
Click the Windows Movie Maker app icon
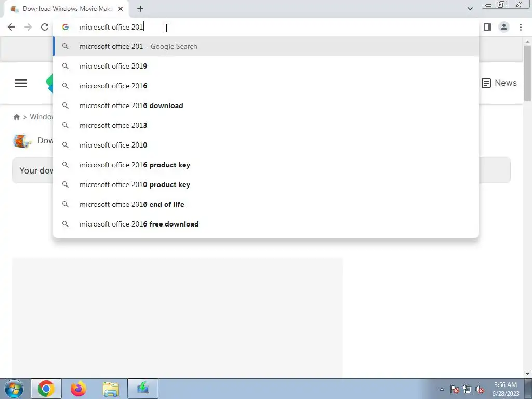22,141
